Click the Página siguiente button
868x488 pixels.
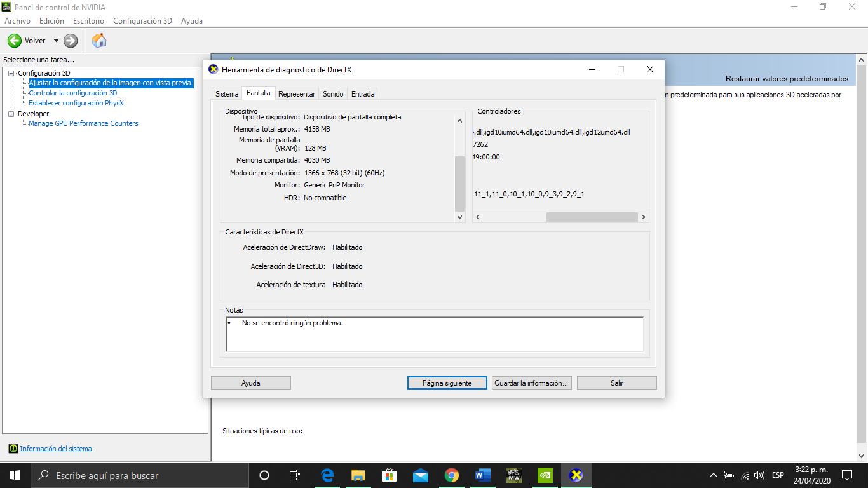(x=447, y=383)
